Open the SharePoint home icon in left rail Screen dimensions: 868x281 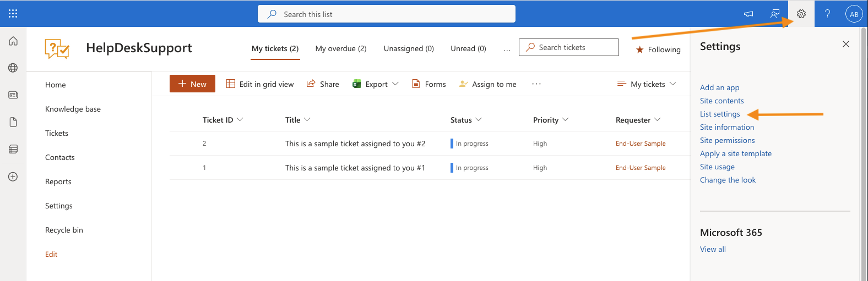click(x=13, y=41)
